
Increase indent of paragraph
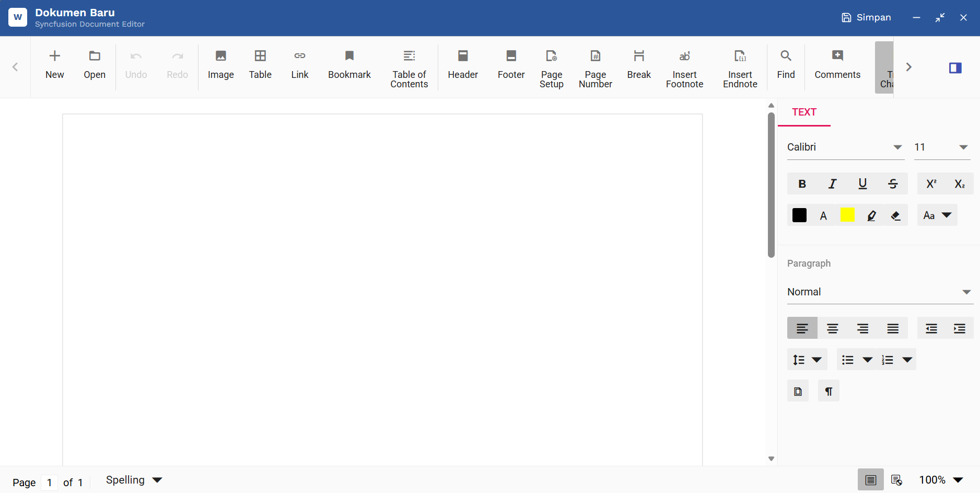960,328
